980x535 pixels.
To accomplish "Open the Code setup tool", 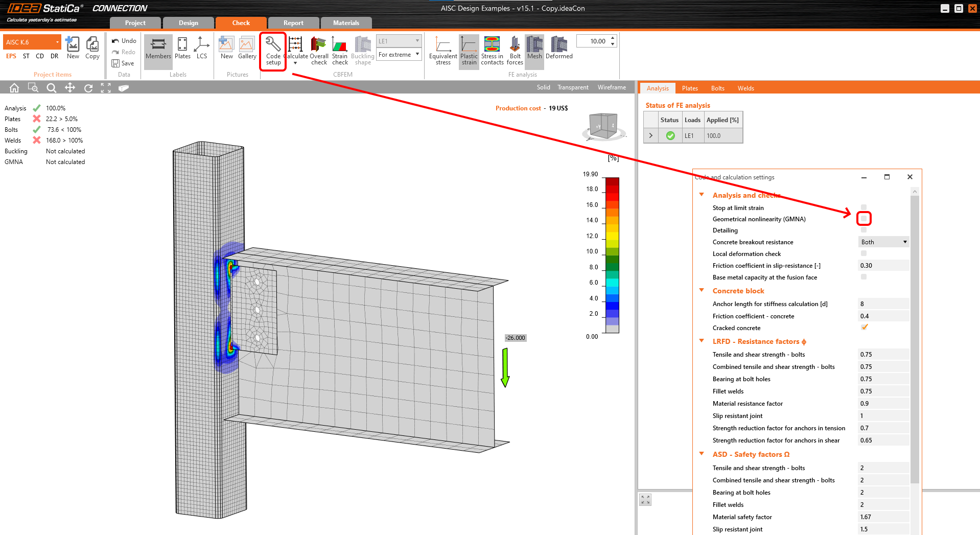I will pos(273,51).
